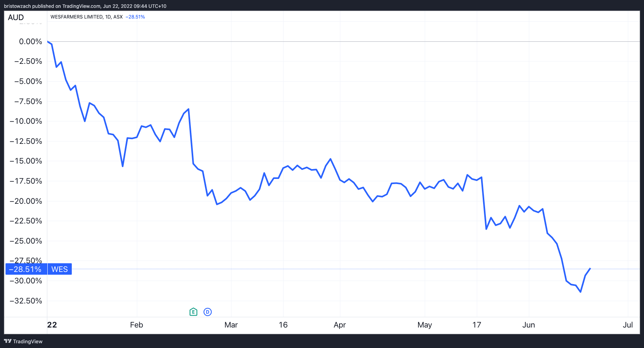Click the −28.51% change in legend
Image resolution: width=644 pixels, height=348 pixels.
[135, 17]
